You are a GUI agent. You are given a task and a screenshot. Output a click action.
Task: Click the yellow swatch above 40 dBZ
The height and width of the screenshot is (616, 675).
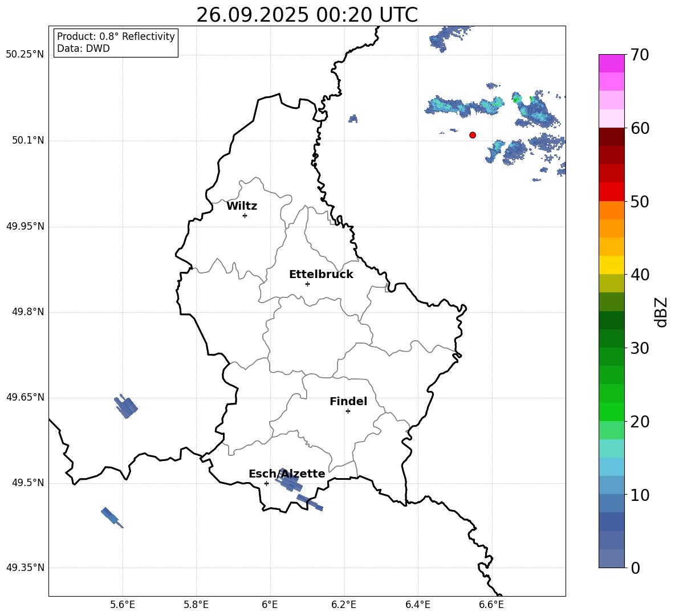point(611,265)
